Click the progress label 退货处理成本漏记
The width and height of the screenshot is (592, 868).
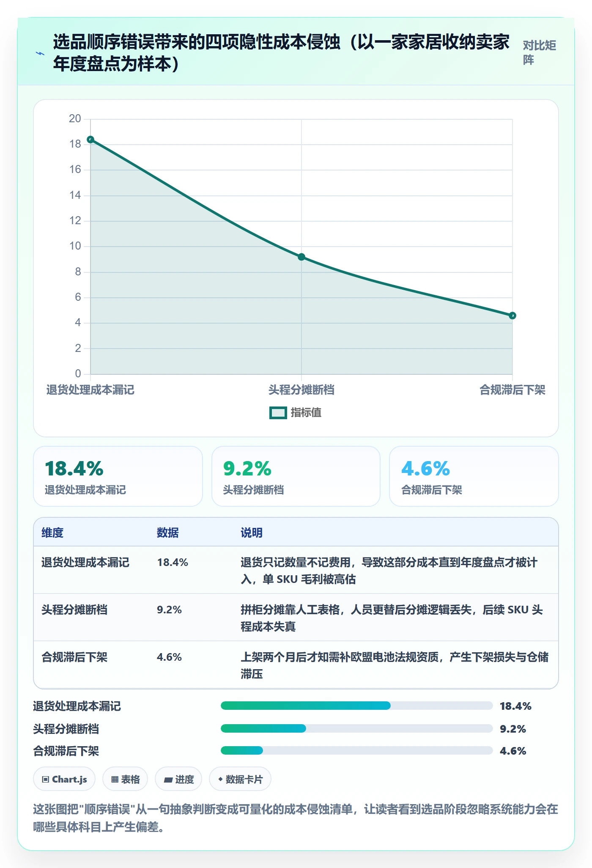77,706
